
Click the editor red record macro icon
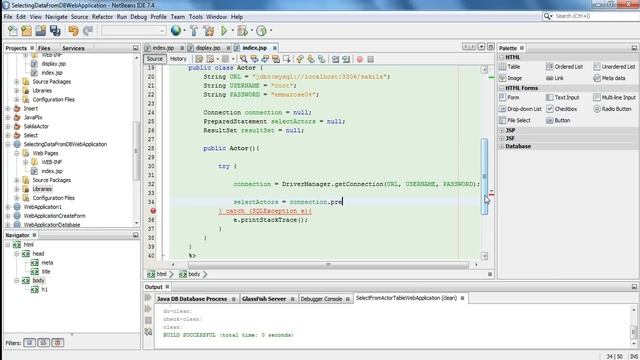360,59
